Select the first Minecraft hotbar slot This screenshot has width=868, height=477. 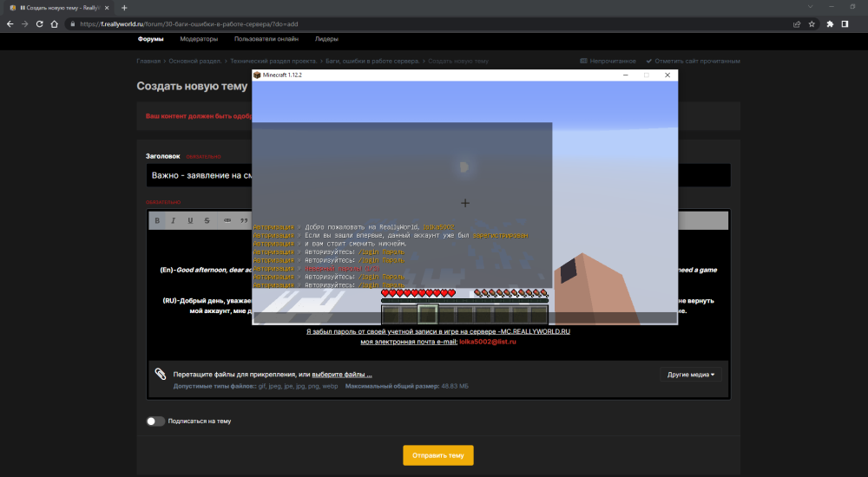pyautogui.click(x=391, y=314)
